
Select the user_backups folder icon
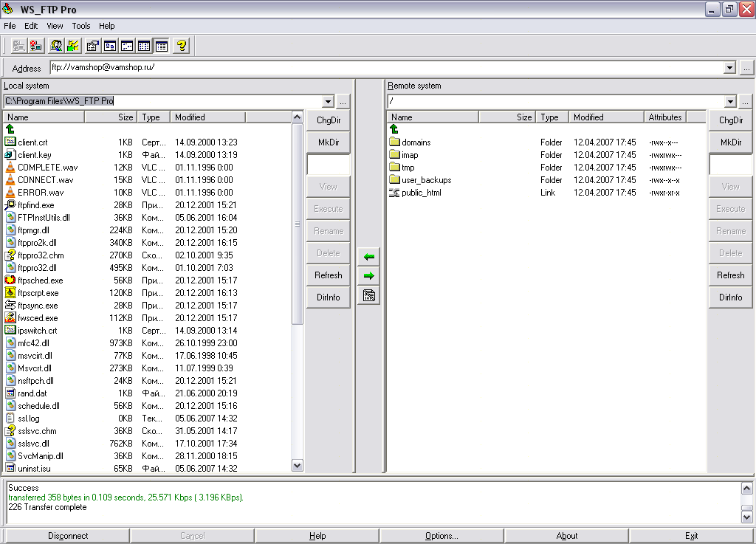(x=395, y=179)
